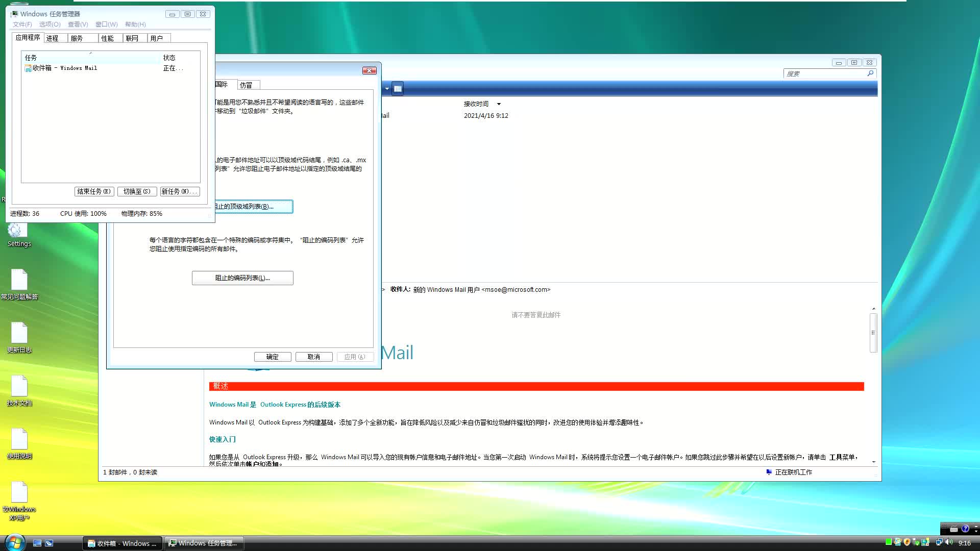
Task: Open the 更新日志 desktop file
Action: 19,338
